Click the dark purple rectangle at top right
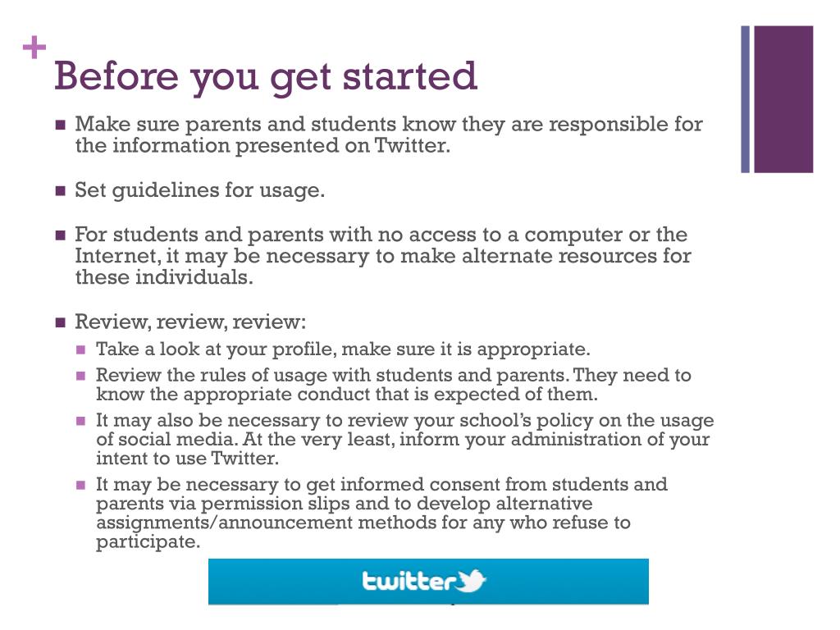840x630 pixels. tap(783, 99)
